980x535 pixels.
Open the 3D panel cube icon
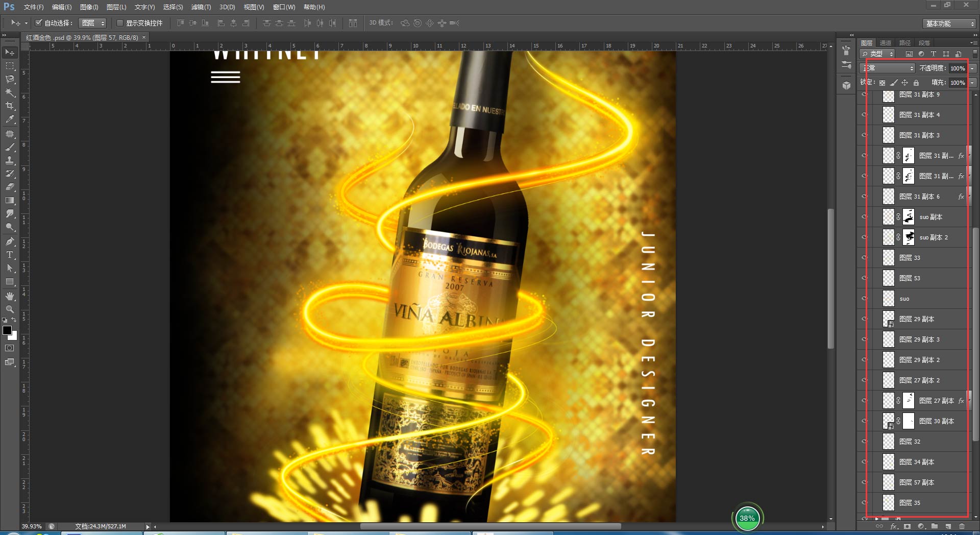point(847,85)
